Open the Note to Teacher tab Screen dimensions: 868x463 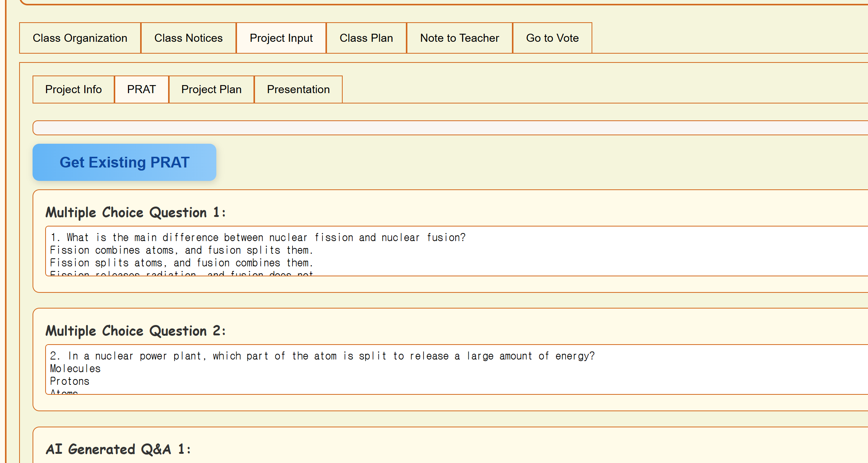tap(459, 38)
